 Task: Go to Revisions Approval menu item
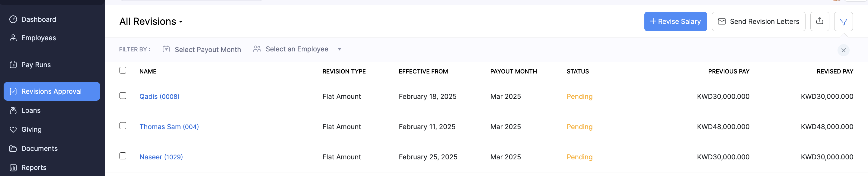pos(52,91)
